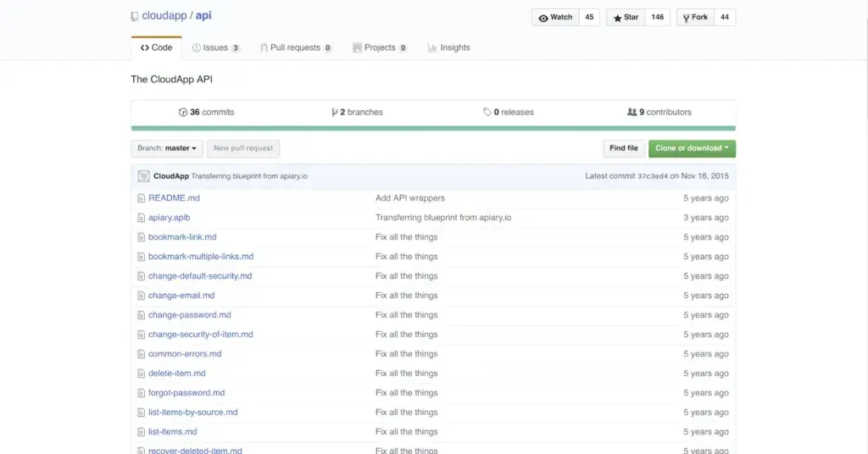Image resolution: width=868 pixels, height=454 pixels.
Task: Open the list-items.md file
Action: [172, 432]
